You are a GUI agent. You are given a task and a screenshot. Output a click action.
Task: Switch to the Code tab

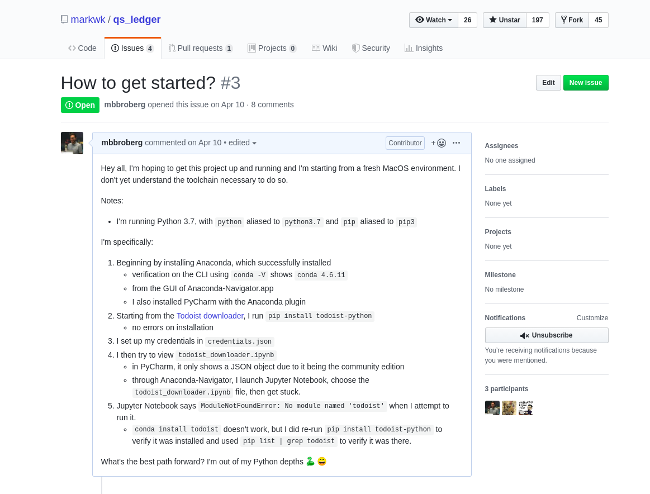(x=82, y=48)
